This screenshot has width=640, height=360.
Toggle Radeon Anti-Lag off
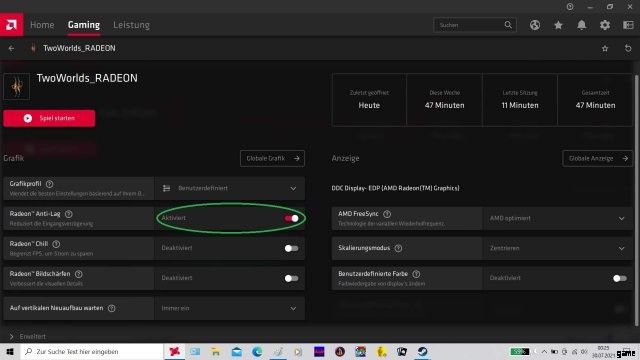point(291,218)
